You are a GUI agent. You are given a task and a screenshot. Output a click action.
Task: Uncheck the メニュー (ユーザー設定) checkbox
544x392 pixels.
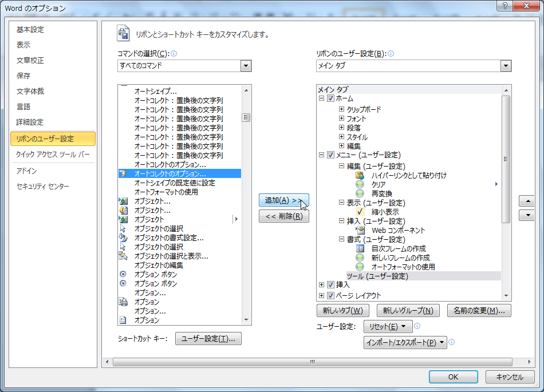(330, 155)
